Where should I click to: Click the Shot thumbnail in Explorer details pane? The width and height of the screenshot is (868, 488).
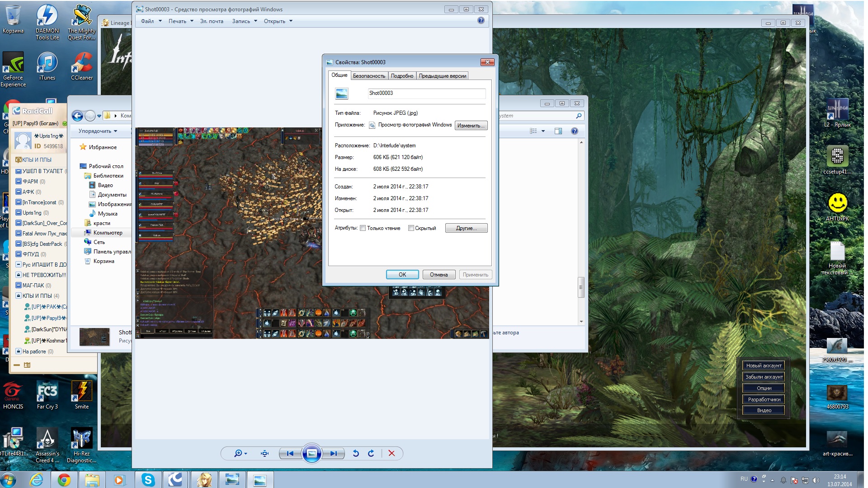94,337
